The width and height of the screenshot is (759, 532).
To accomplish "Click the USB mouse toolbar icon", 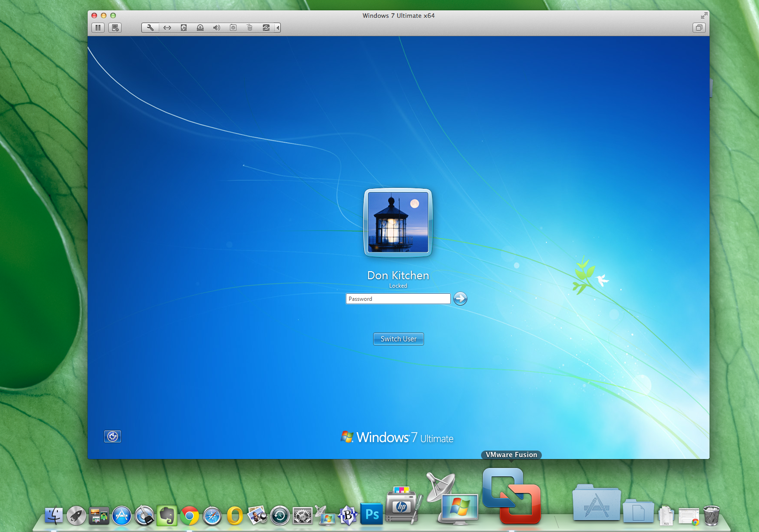I will [249, 28].
